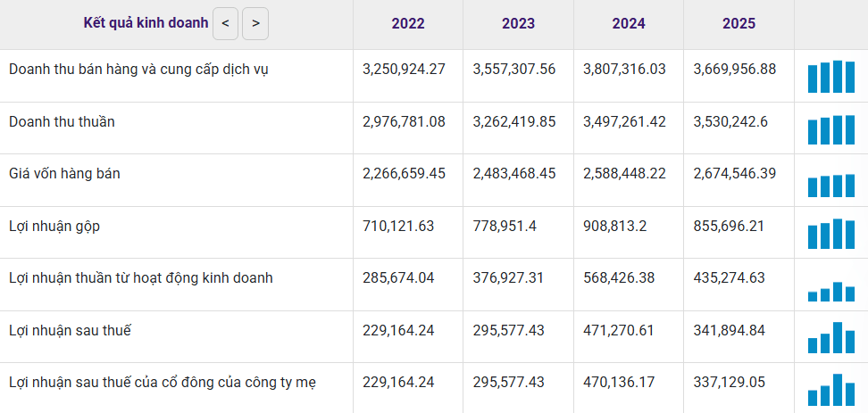Click value 470,136.17

click(619, 382)
